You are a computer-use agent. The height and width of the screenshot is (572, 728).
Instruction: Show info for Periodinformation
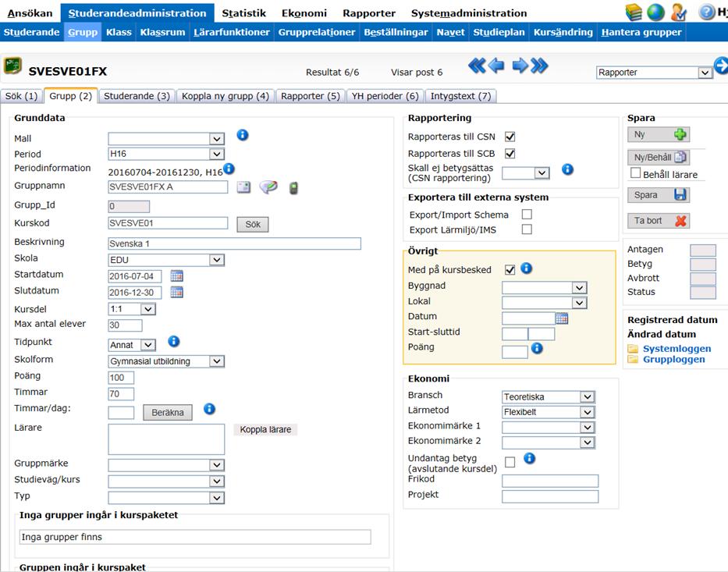[229, 169]
